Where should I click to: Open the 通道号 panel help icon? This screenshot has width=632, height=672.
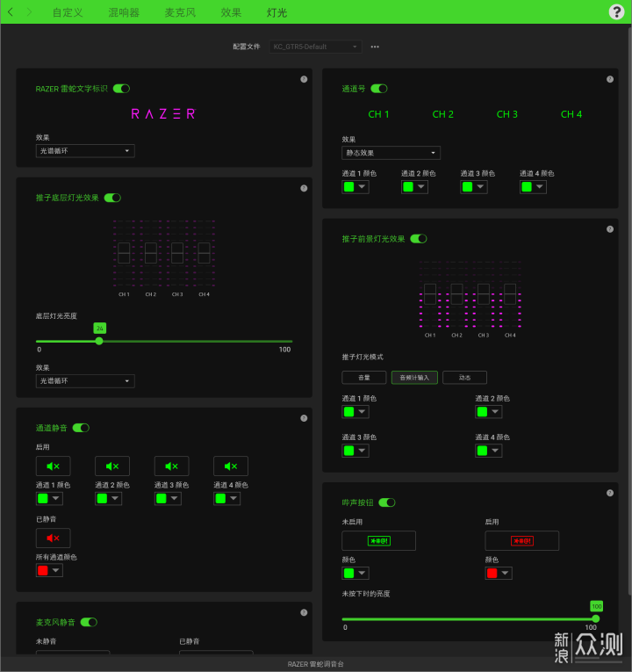[x=610, y=79]
